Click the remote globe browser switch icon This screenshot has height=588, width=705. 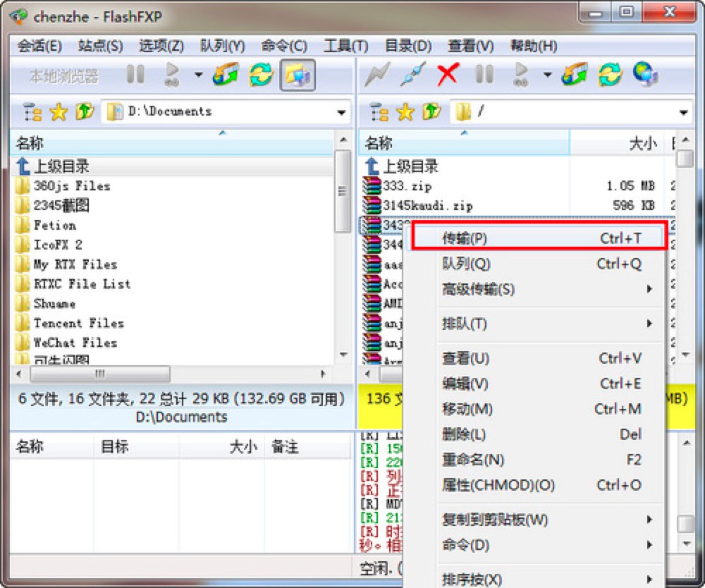pyautogui.click(x=646, y=74)
